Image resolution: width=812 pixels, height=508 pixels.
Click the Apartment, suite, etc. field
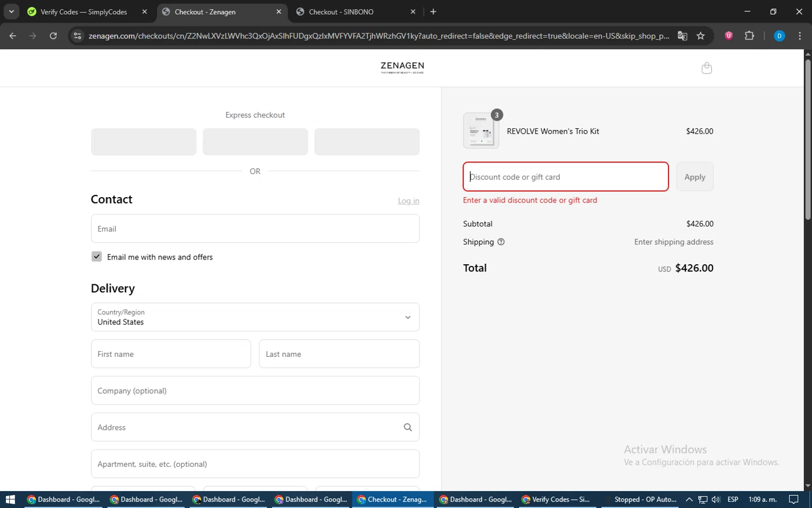pyautogui.click(x=255, y=464)
